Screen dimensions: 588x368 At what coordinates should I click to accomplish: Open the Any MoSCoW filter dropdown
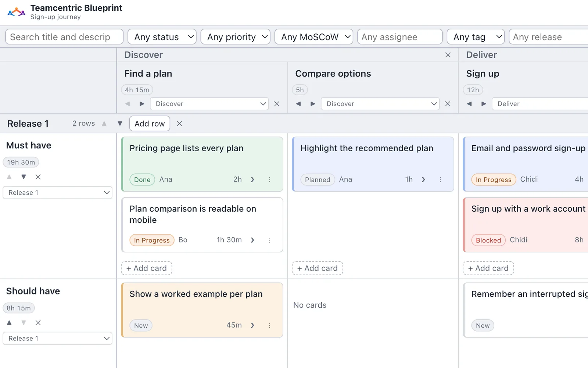point(314,37)
